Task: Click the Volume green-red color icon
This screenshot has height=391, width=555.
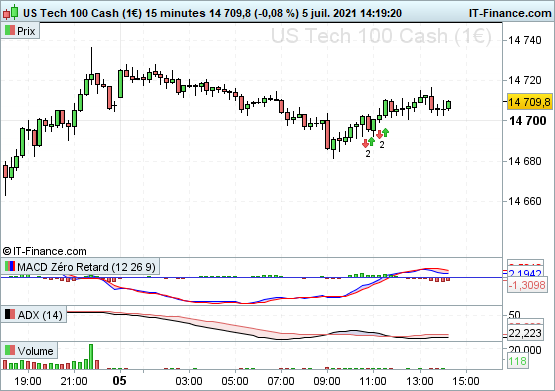Action: click(10, 351)
